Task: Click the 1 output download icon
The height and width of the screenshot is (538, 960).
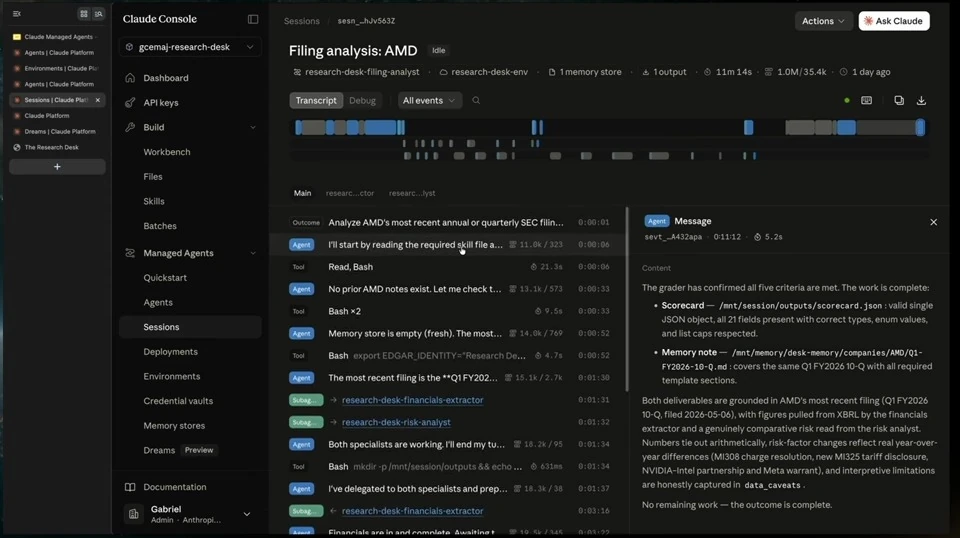Action: [x=645, y=72]
